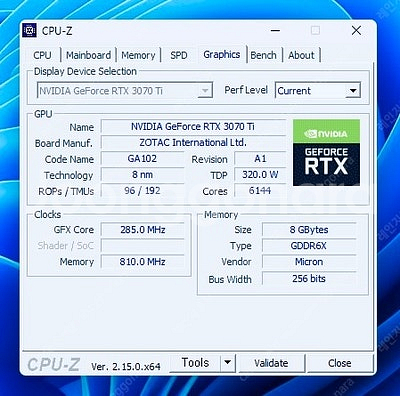Click the GPU Name field value
400x396 pixels.
click(x=193, y=127)
